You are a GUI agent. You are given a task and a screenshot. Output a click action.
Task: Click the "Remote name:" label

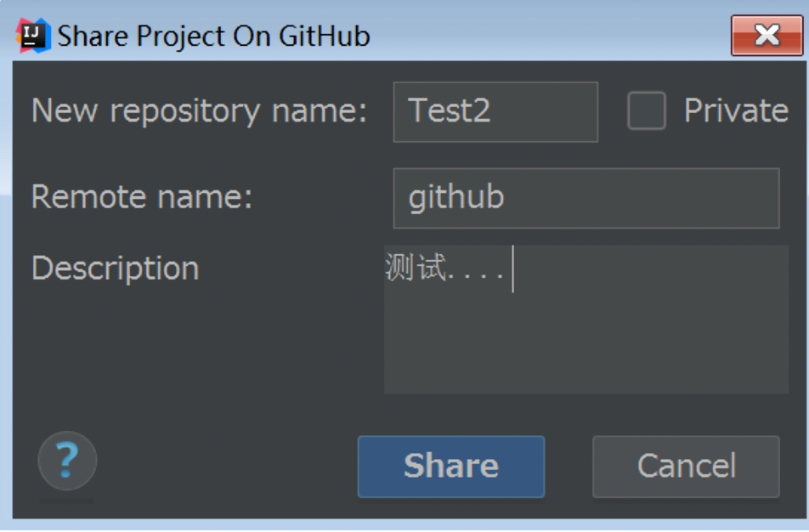coord(142,196)
